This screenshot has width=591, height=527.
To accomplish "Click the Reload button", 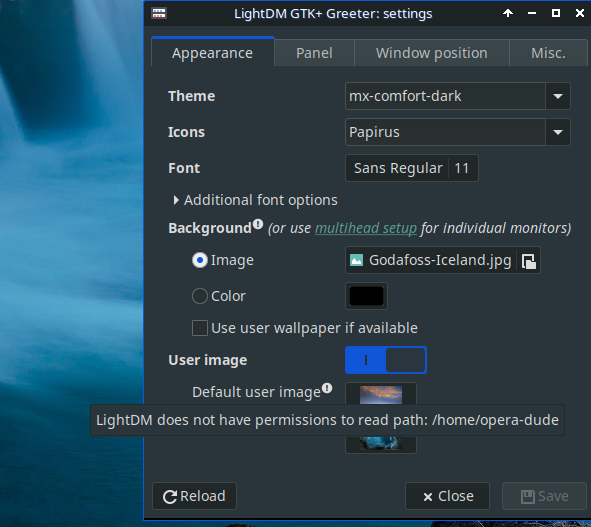I will click(x=194, y=496).
